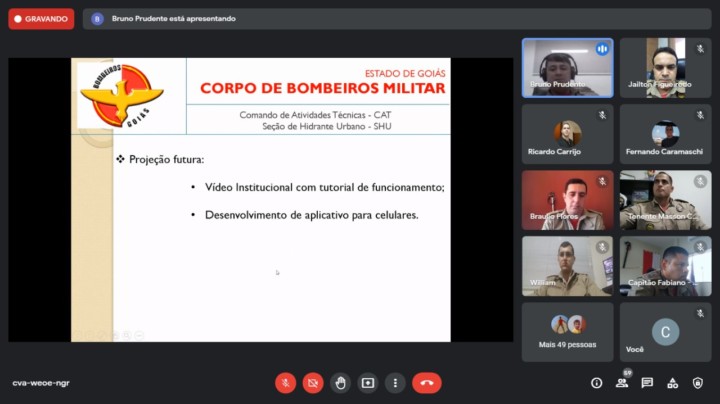Unmute the microphone in the bottom toolbar
This screenshot has height=404, width=720.
pos(285,383)
